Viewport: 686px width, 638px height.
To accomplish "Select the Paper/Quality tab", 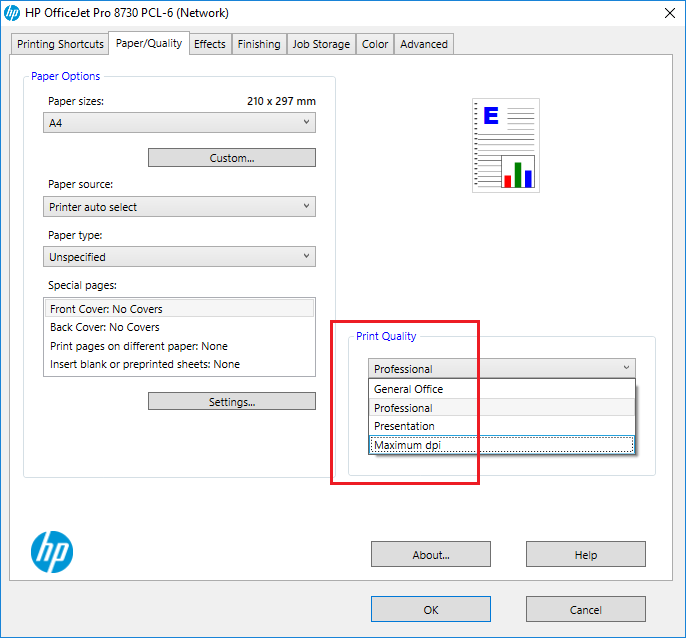I will click(x=149, y=43).
